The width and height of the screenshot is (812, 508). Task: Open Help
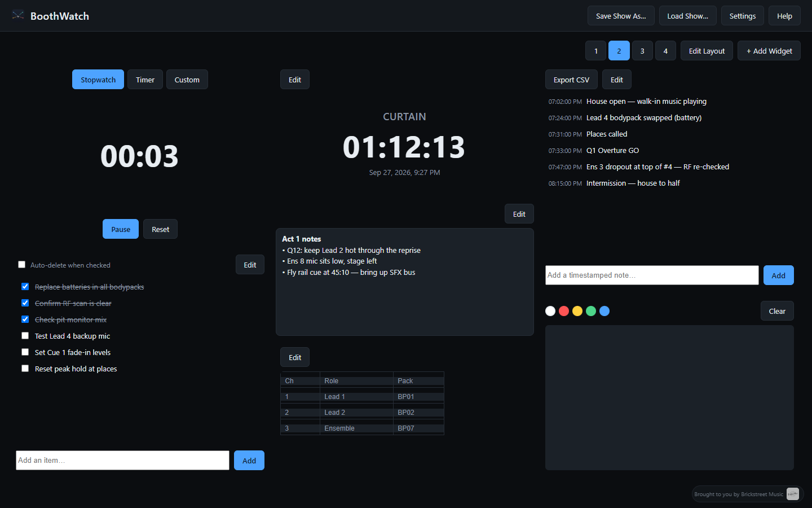[784, 16]
